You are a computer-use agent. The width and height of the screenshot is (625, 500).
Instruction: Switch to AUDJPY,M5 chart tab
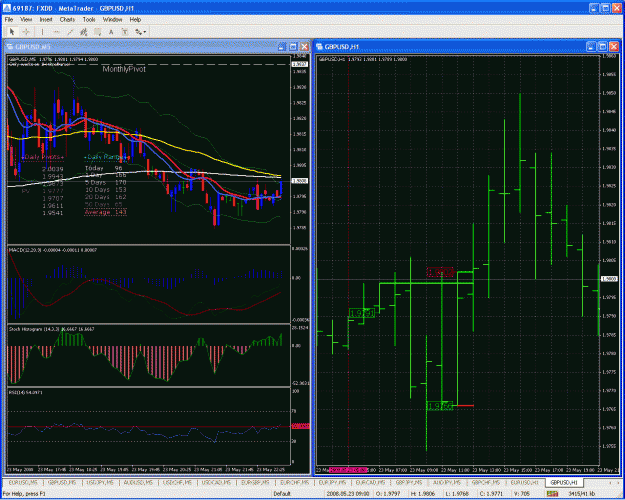[x=446, y=483]
